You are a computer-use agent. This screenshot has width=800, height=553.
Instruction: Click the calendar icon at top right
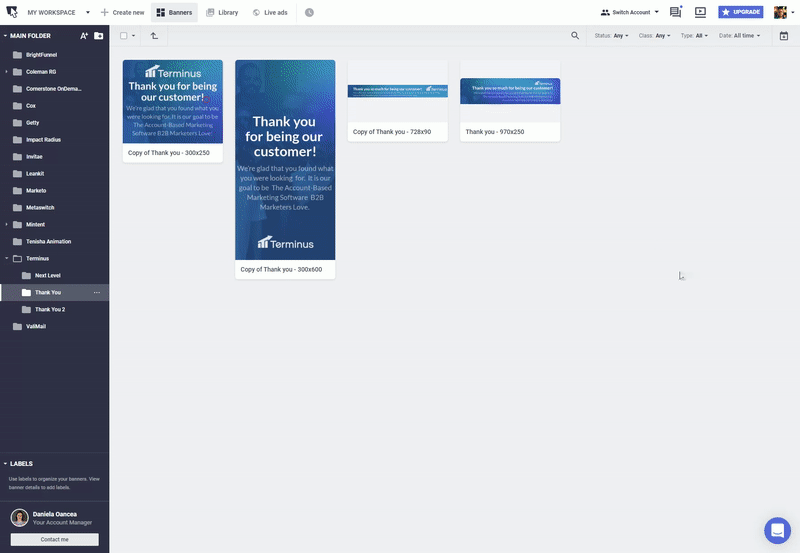(784, 36)
